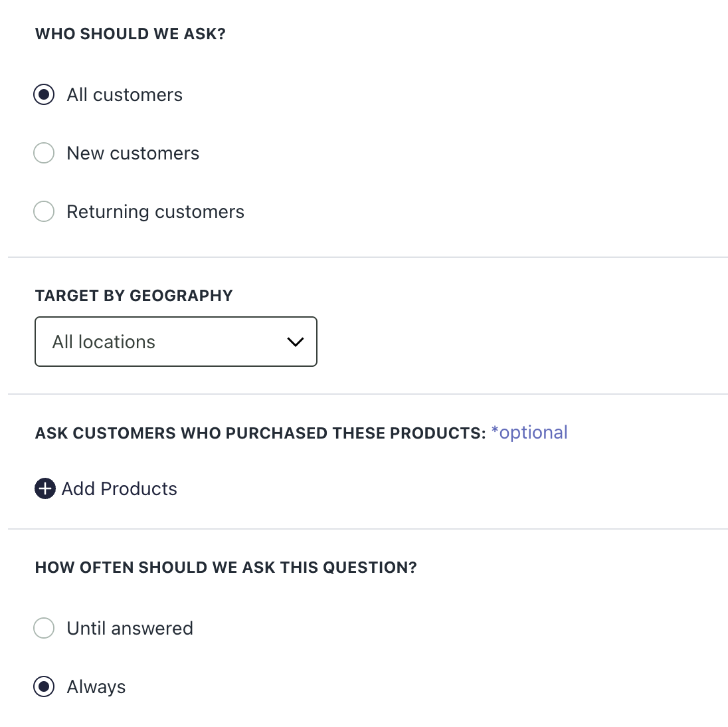
Task: Click the "All customers" label text
Action: click(x=124, y=95)
